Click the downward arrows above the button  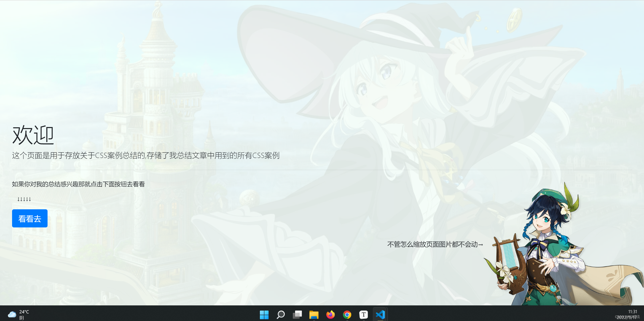tap(24, 199)
